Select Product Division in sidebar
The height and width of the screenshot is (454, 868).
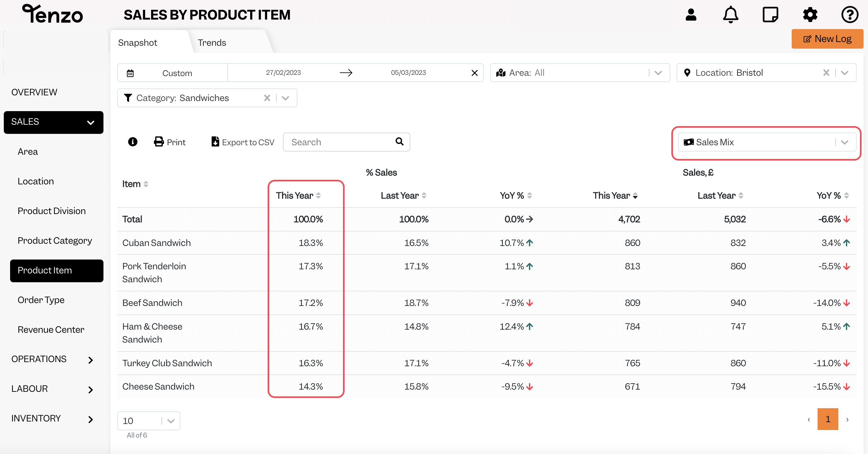coord(51,211)
